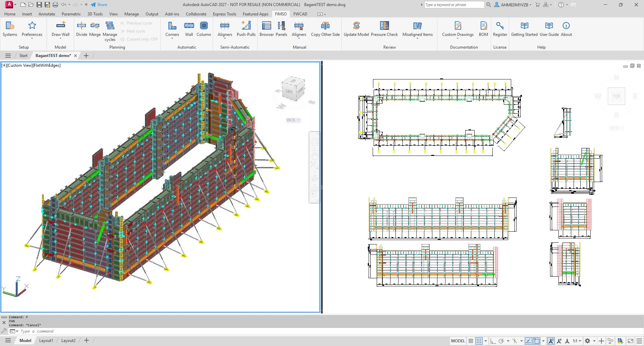
Task: Toggle snap mode in status bar
Action: coord(479,341)
